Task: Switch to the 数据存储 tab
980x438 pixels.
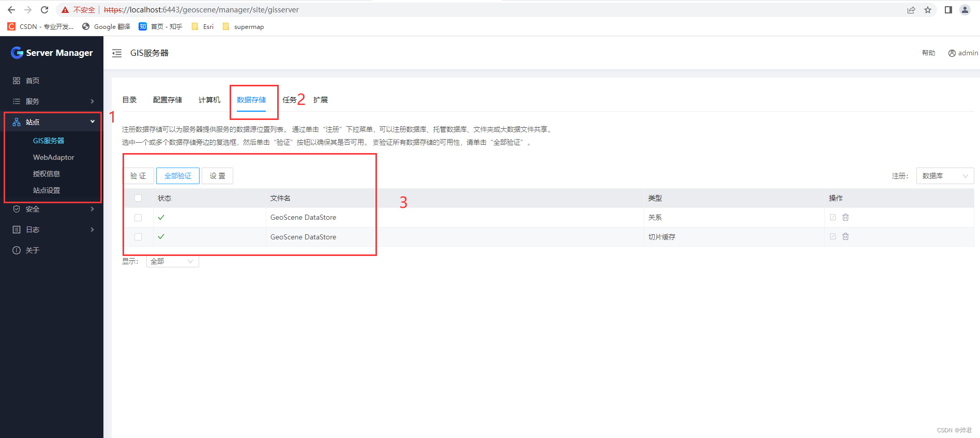Action: pyautogui.click(x=251, y=100)
